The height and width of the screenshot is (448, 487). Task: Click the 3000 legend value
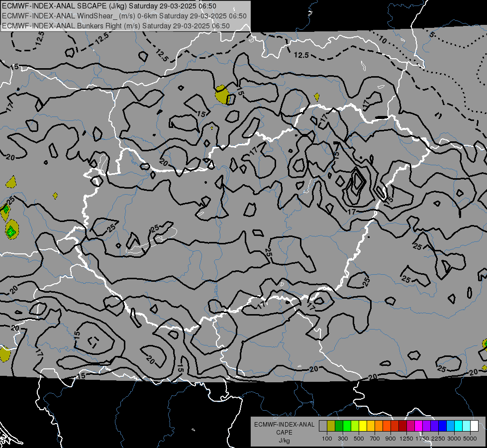454,439
